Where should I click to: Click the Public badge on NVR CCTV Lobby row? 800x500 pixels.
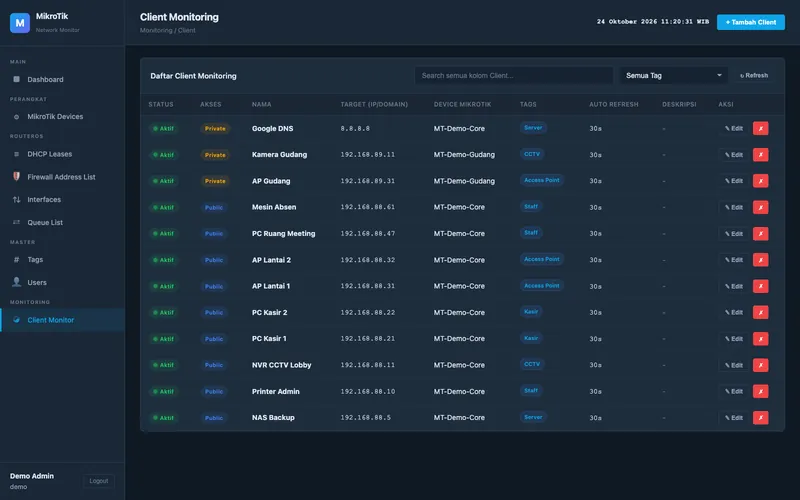click(214, 365)
